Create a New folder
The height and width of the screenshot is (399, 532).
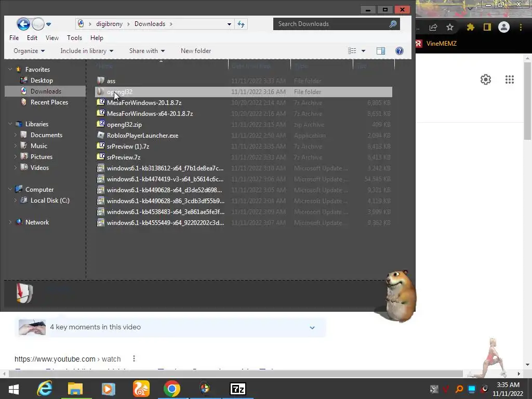pos(196,51)
